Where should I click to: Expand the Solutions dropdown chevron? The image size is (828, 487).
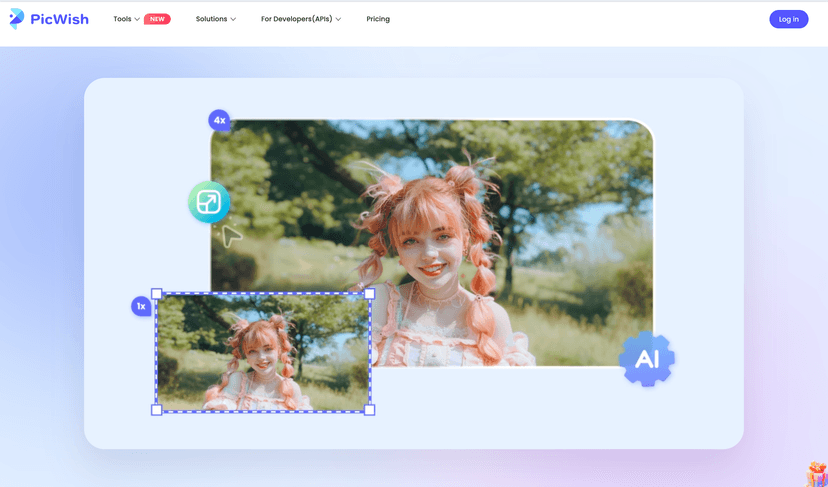[233, 19]
